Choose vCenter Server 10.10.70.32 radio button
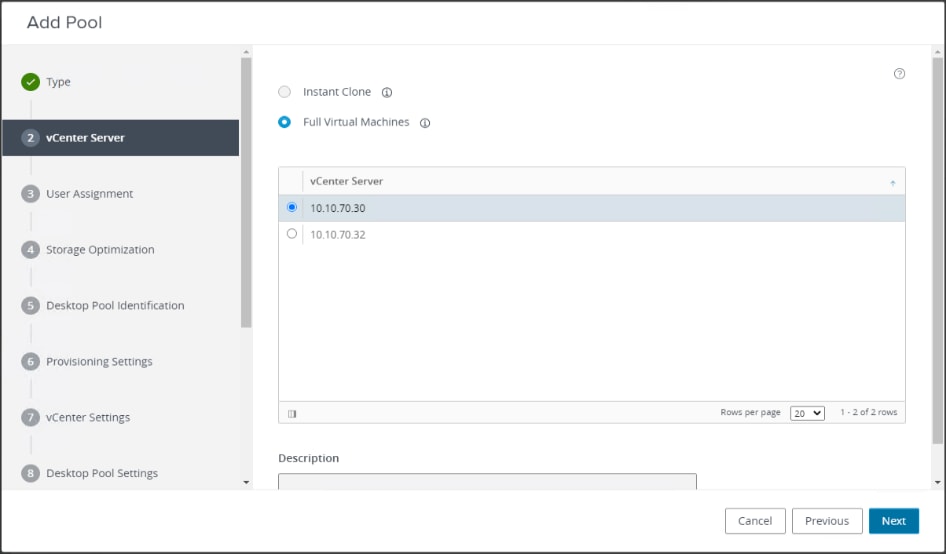Viewport: 946px width, 554px height. [x=292, y=234]
